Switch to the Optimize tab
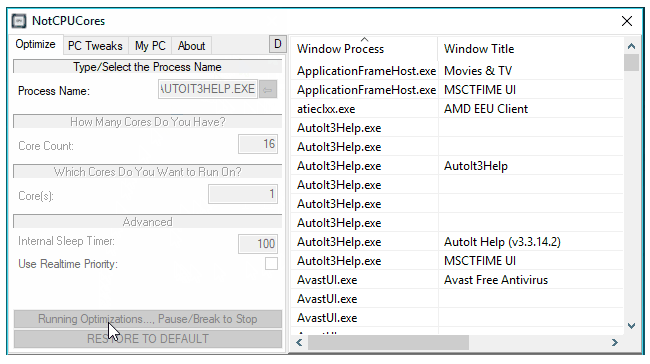This screenshot has width=650, height=364. tap(35, 44)
